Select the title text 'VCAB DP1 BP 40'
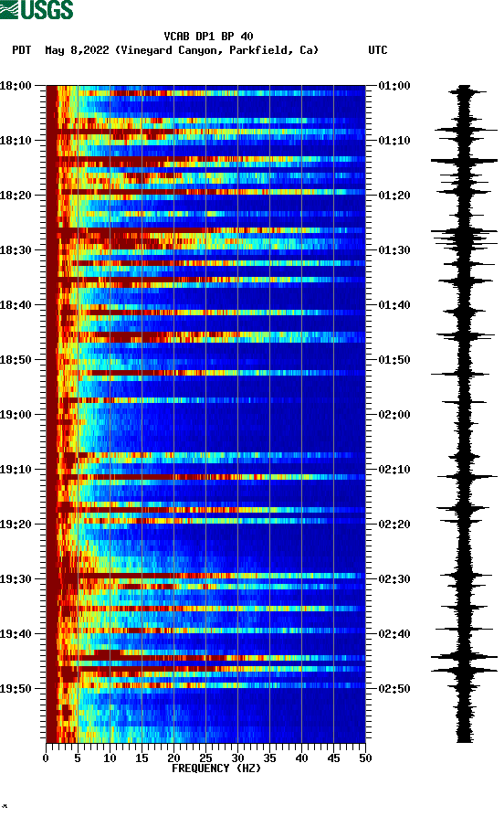The image size is (504, 816). pyautogui.click(x=208, y=37)
